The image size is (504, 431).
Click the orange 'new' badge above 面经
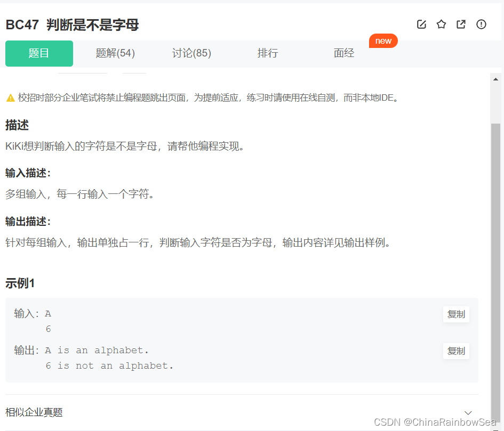pos(383,40)
